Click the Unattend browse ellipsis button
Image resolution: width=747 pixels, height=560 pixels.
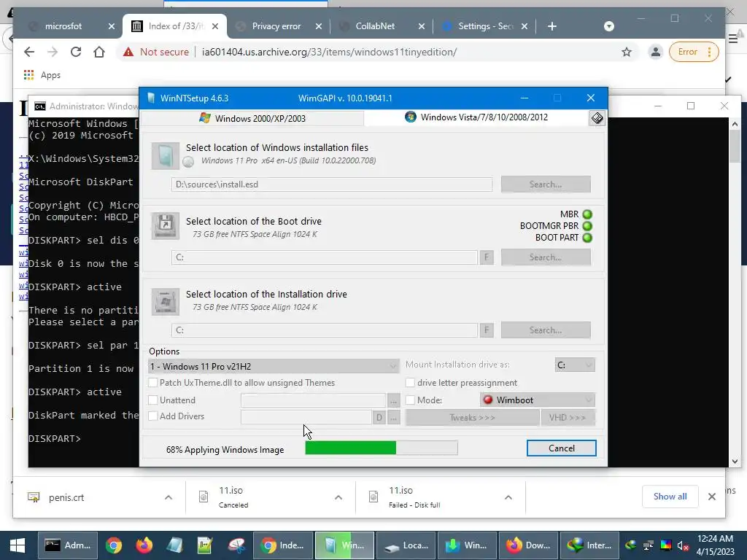point(393,400)
